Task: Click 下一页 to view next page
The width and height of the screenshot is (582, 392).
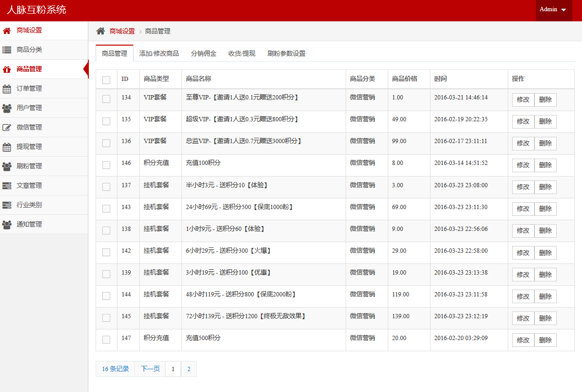Action: [150, 369]
